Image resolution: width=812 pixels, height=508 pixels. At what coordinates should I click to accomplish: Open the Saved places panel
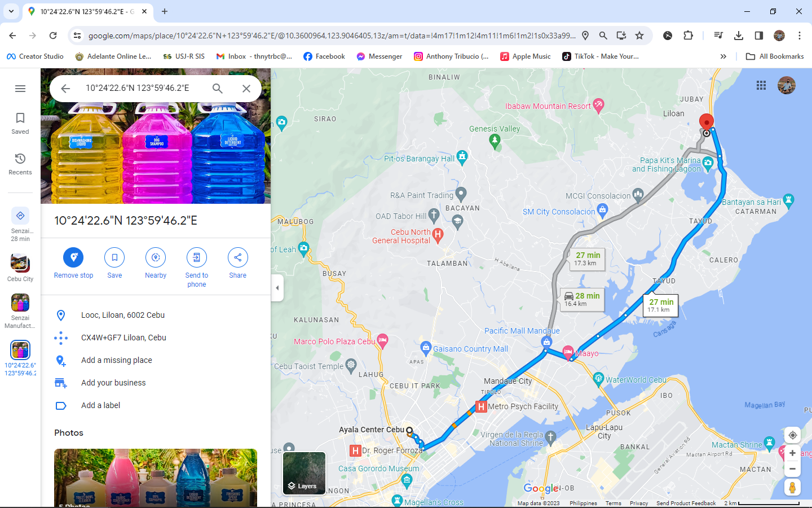pyautogui.click(x=20, y=123)
